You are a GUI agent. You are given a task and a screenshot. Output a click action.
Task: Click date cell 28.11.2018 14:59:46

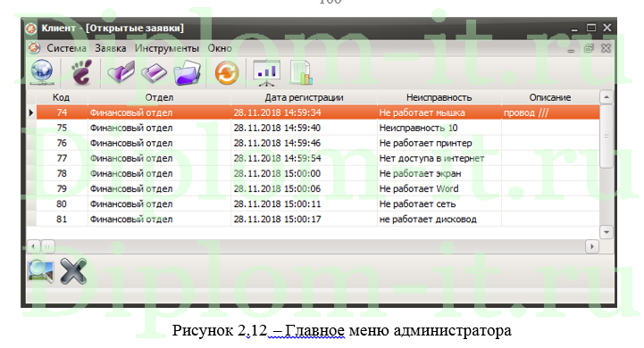(304, 143)
